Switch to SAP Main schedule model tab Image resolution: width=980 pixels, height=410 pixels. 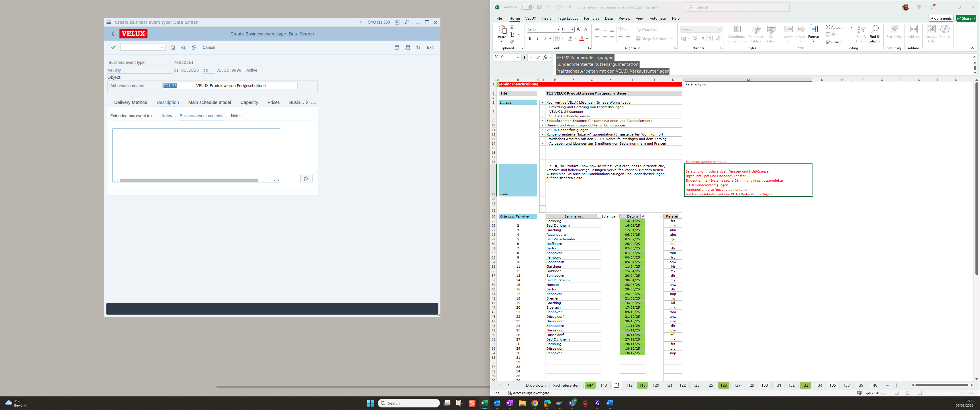click(x=210, y=102)
